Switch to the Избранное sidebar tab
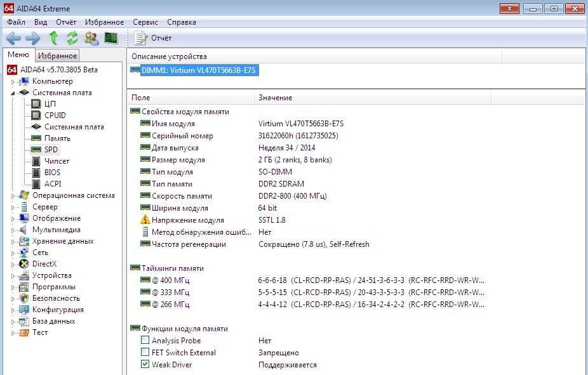Image resolution: width=588 pixels, height=375 pixels. point(57,56)
